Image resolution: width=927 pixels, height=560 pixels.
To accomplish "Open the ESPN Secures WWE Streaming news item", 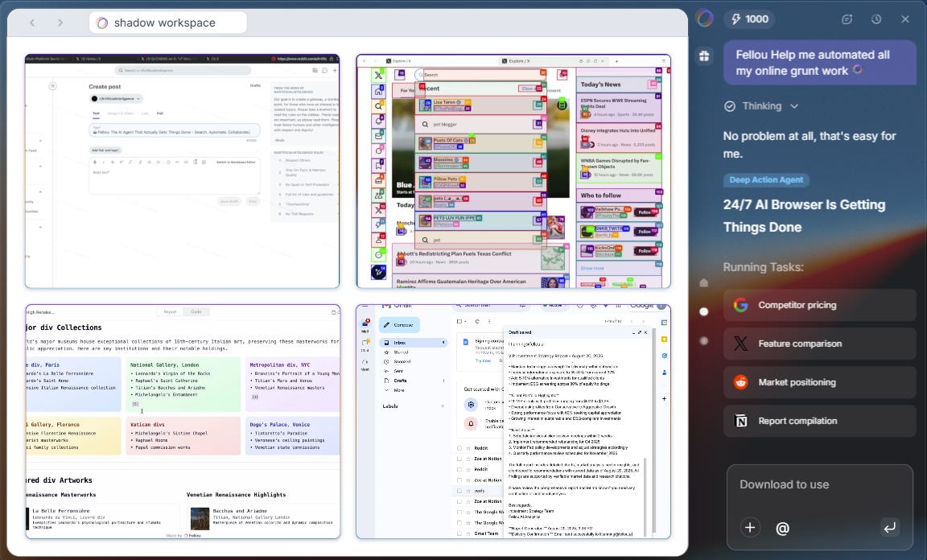I will pos(618,108).
